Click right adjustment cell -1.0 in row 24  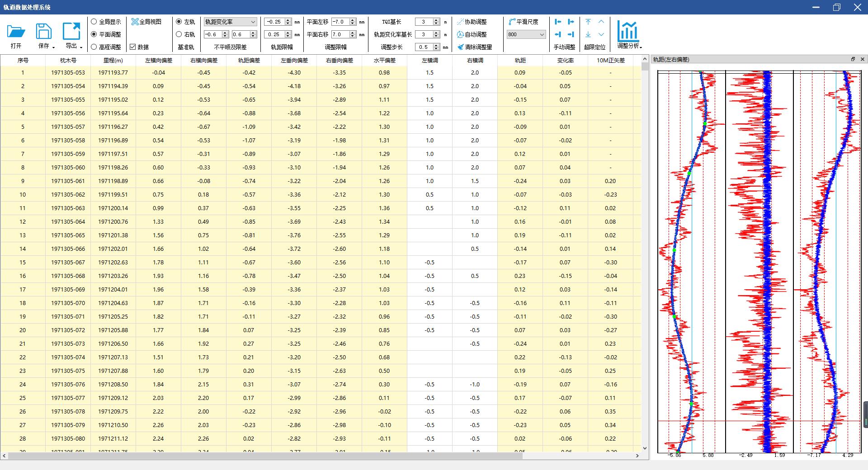click(475, 384)
